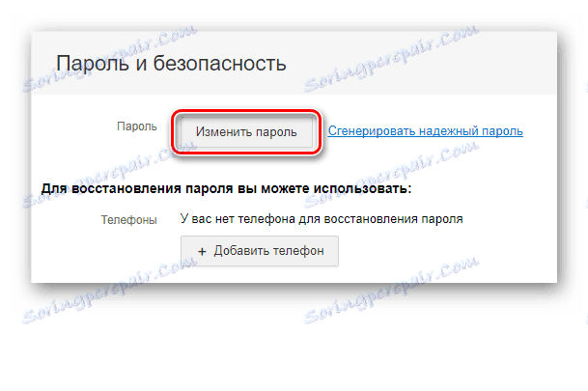Click the Изменить пароль button
The image size is (588, 391).
pos(246,132)
